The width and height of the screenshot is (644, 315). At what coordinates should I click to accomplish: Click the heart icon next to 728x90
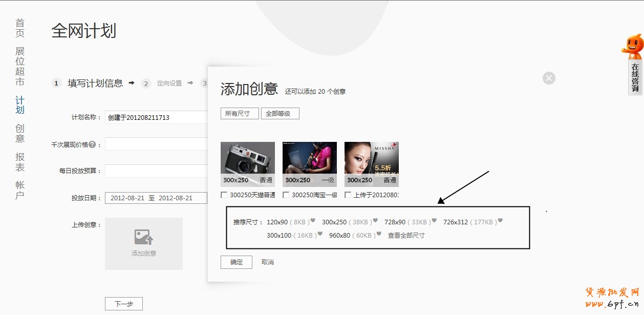click(x=434, y=221)
